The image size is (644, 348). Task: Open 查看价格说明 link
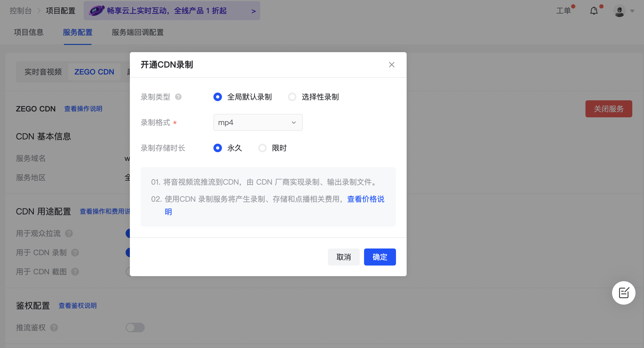click(x=366, y=199)
